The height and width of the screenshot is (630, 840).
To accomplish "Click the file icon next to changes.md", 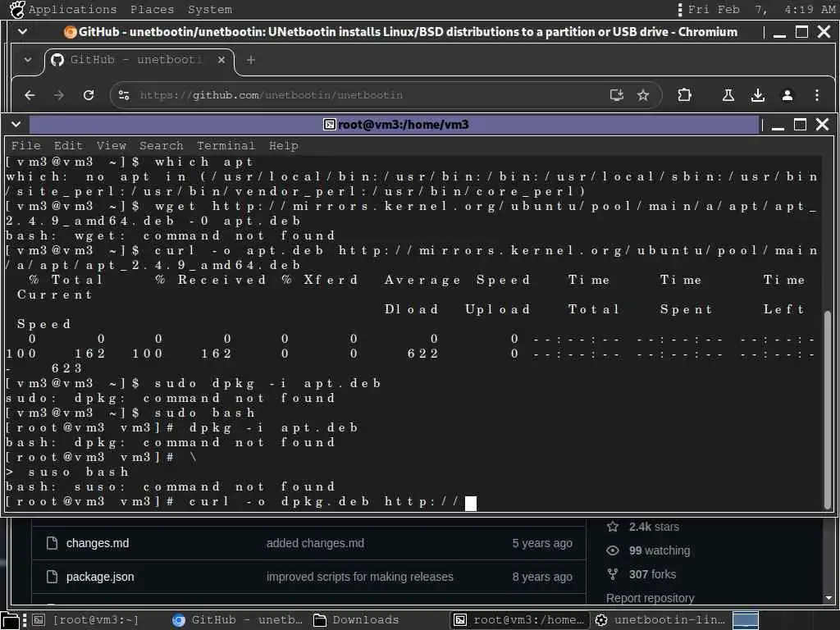I will click(52, 543).
